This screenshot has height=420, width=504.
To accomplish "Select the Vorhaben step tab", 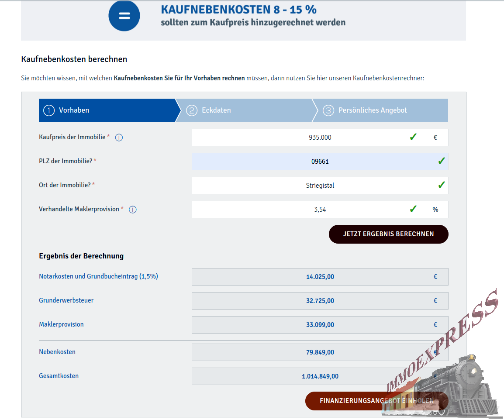I will pos(107,110).
